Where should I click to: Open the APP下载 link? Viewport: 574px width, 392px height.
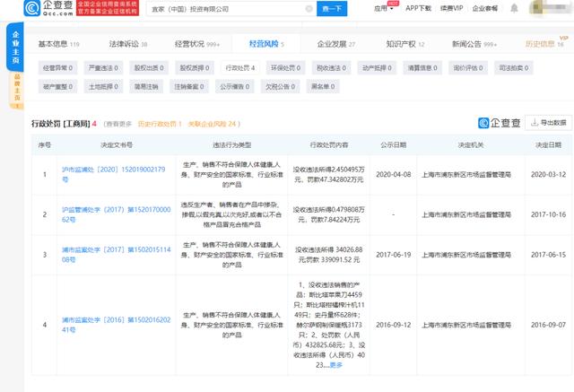tap(418, 8)
